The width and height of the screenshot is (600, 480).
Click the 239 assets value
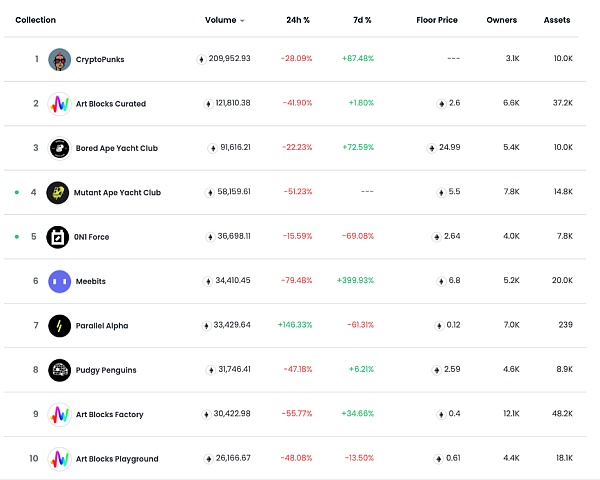click(566, 325)
